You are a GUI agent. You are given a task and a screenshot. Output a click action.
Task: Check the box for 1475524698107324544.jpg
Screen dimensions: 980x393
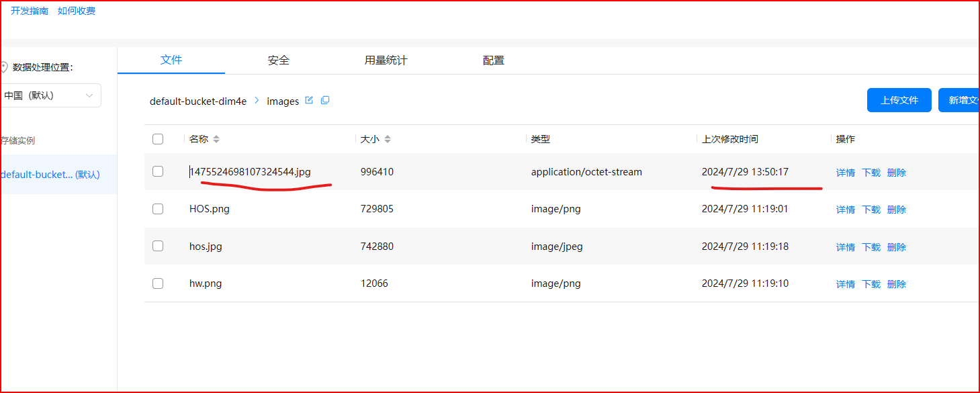click(x=158, y=171)
